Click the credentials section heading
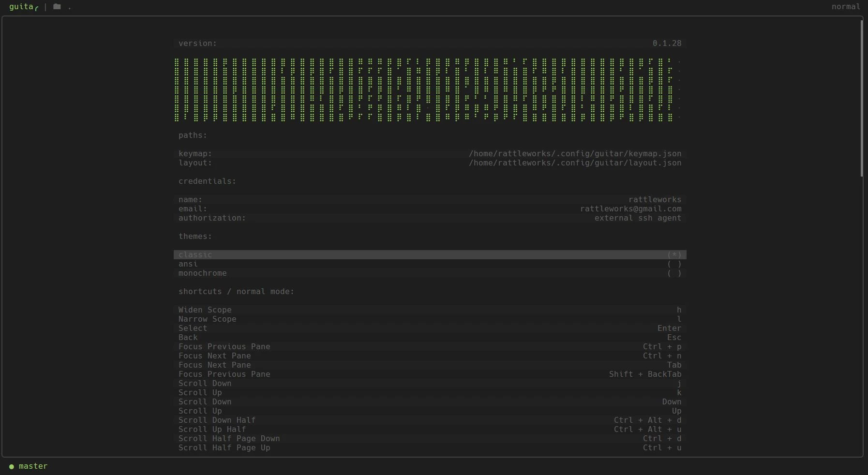This screenshot has height=475, width=868. (208, 181)
